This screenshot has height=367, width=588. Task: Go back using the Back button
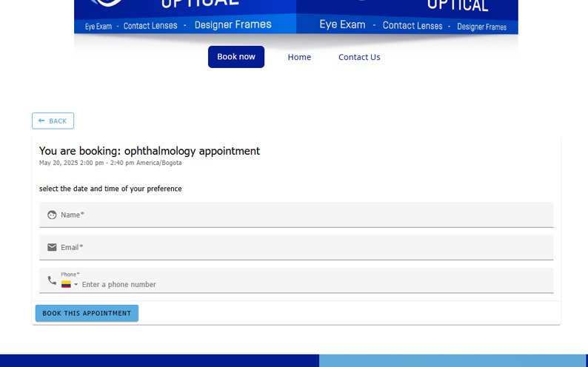[53, 121]
